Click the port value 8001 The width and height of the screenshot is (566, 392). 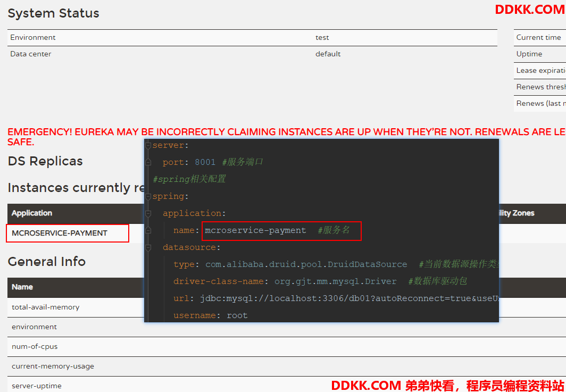tap(205, 162)
